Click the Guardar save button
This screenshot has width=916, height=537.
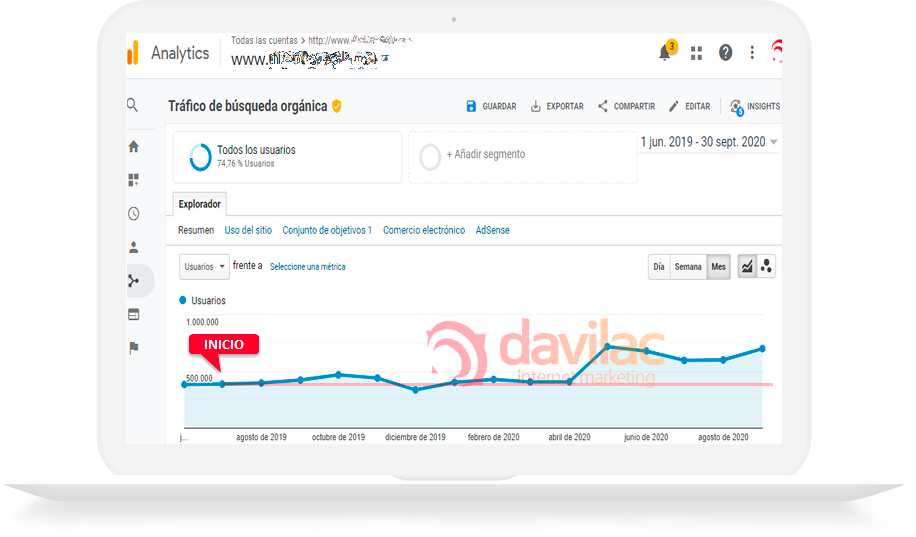491,106
